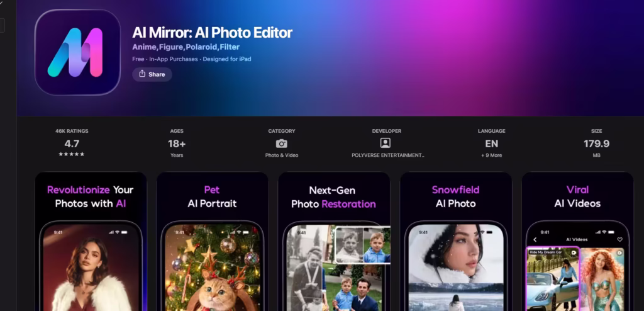Click the subtitle 'Anime,Figure,Polaroid,Filter'

(186, 47)
